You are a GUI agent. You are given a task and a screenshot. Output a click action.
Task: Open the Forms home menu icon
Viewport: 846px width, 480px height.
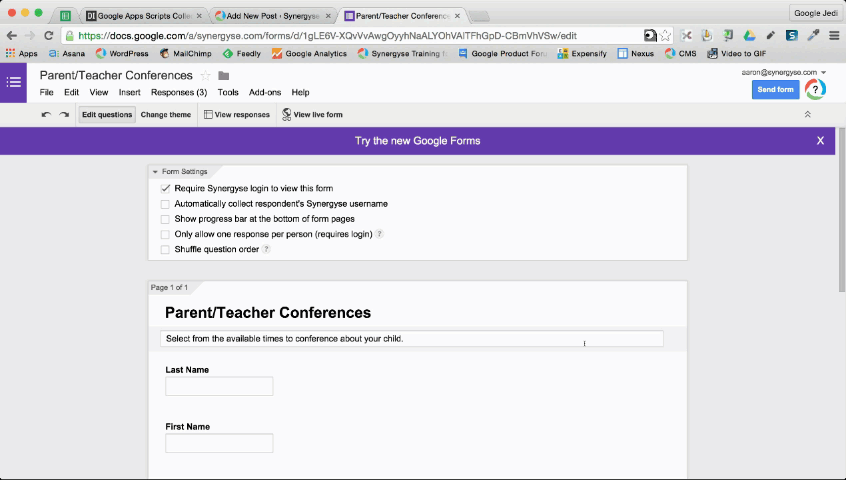[14, 82]
